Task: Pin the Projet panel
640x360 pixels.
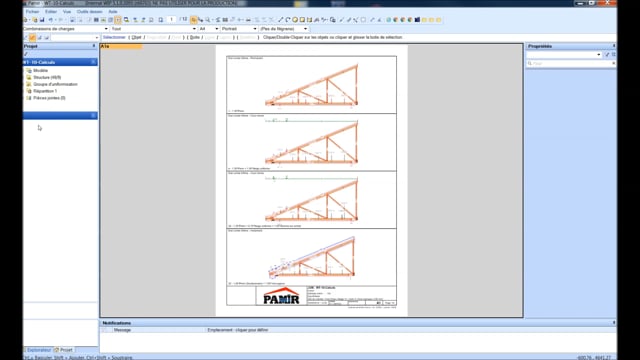Action: tap(94, 46)
